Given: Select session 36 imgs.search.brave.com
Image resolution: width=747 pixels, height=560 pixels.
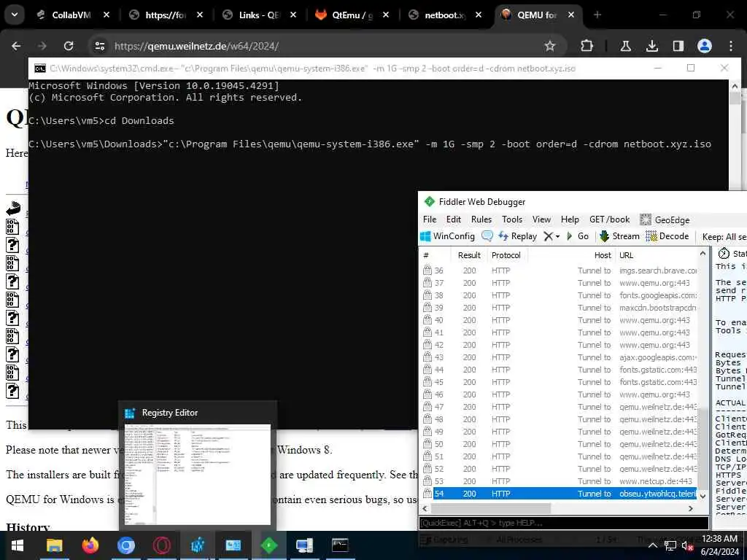Looking at the screenshot, I should tap(560, 271).
